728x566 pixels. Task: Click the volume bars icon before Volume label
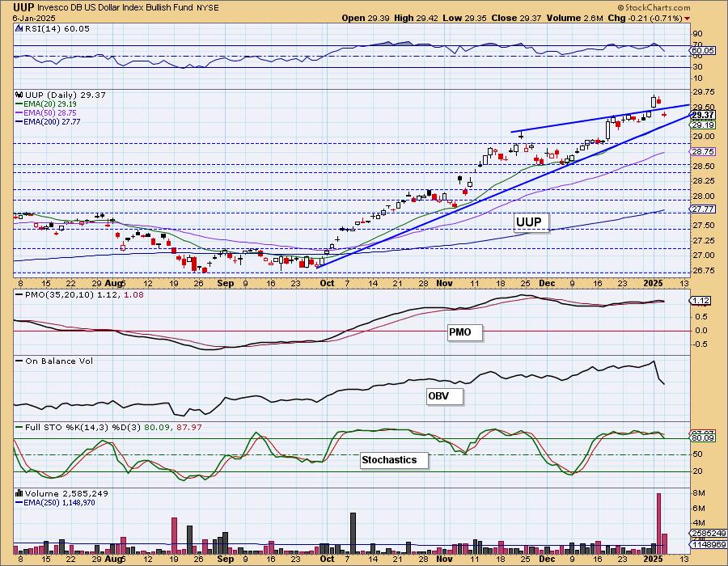click(19, 493)
